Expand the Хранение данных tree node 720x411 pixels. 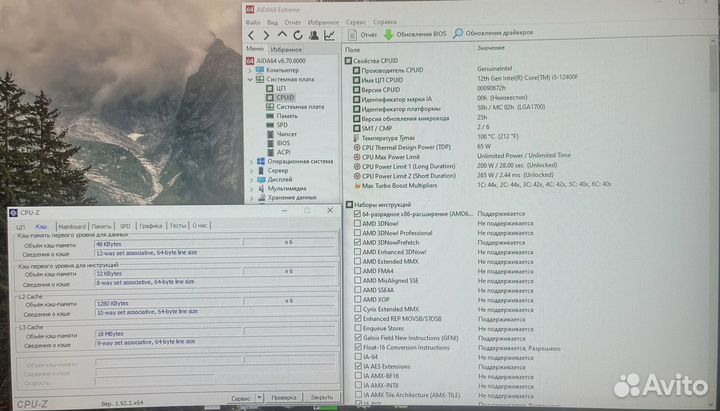point(251,198)
